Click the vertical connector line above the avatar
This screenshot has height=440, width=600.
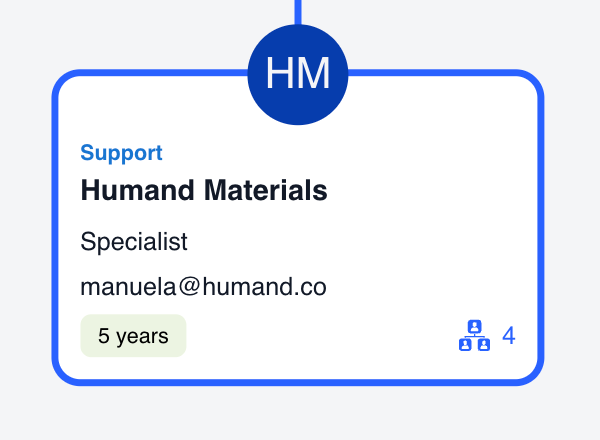click(298, 10)
